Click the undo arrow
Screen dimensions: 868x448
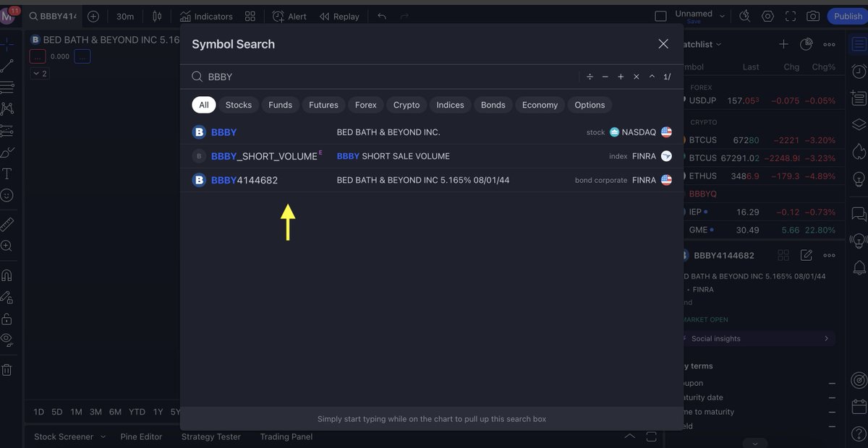(382, 16)
